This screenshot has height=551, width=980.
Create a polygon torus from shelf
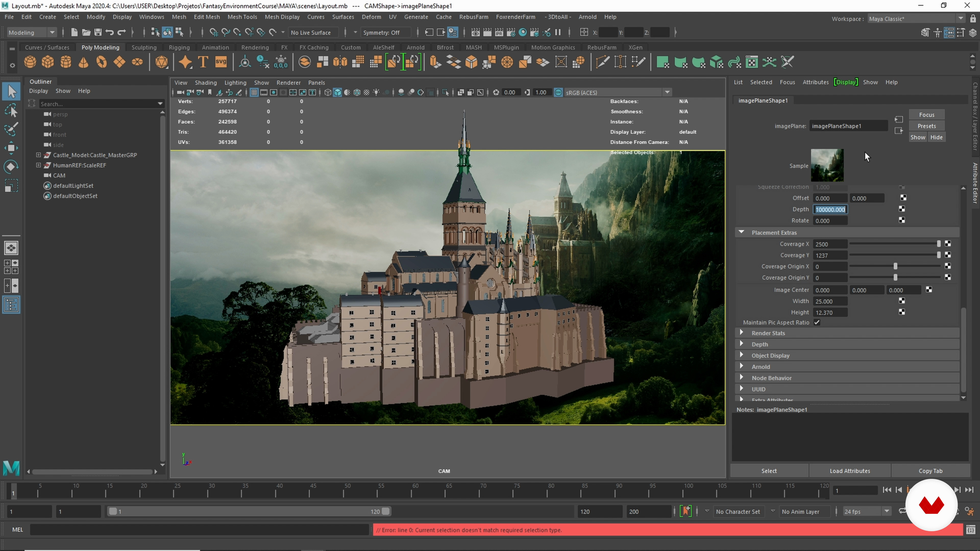coord(102,62)
